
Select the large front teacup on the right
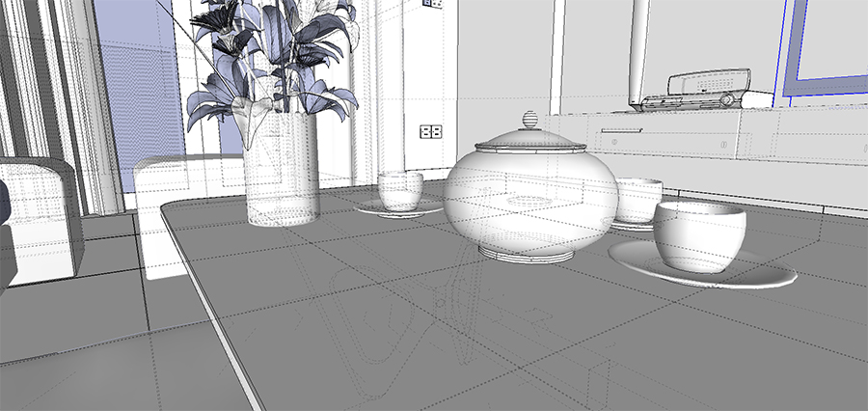point(700,236)
